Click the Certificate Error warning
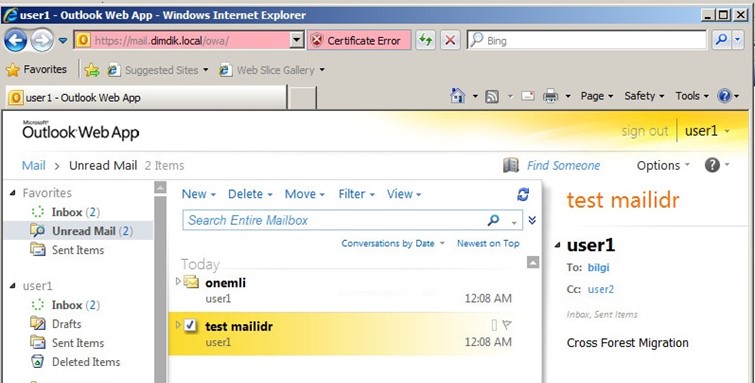 point(359,40)
